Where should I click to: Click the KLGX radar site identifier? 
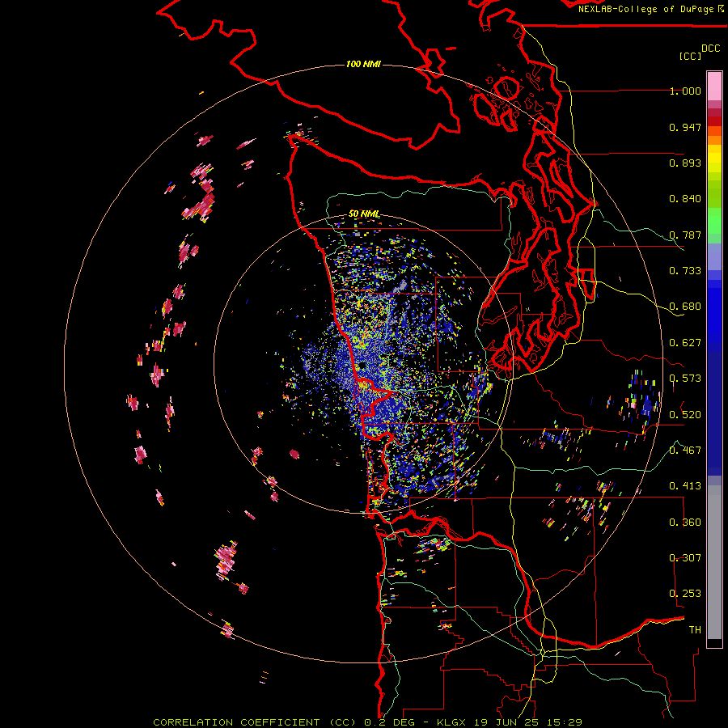[451, 722]
